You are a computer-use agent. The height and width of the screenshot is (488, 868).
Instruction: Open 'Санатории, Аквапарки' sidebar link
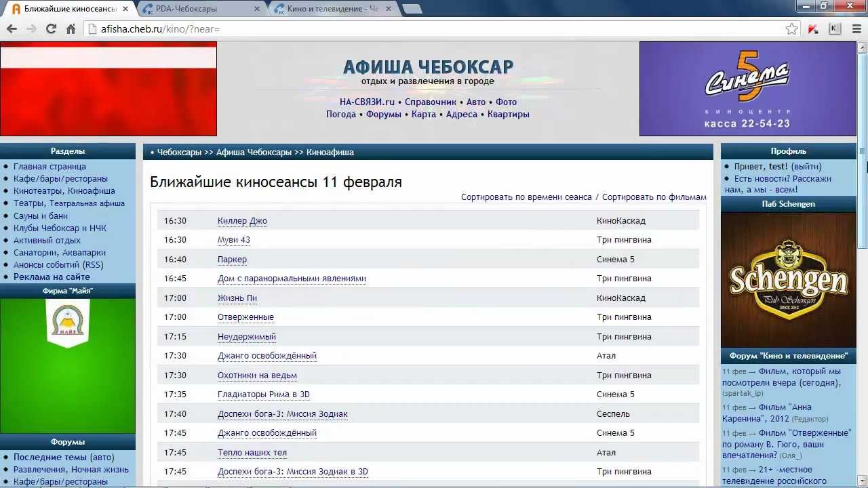coord(60,253)
